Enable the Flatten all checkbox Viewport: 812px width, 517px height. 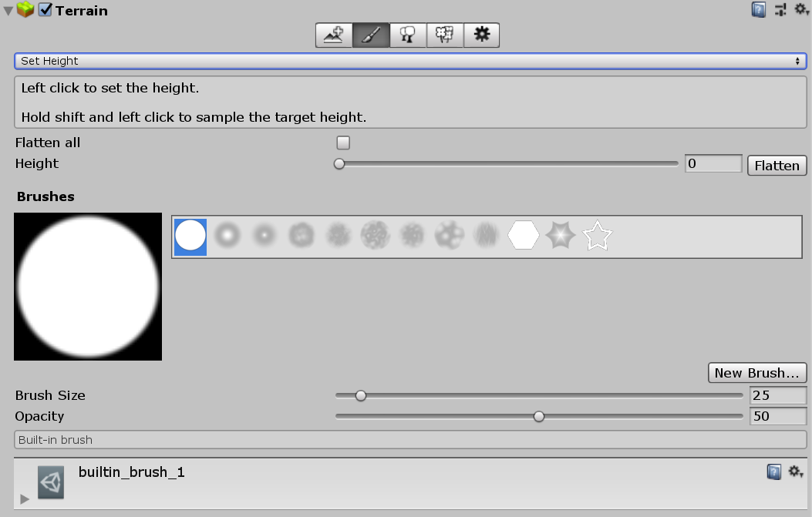(x=343, y=143)
